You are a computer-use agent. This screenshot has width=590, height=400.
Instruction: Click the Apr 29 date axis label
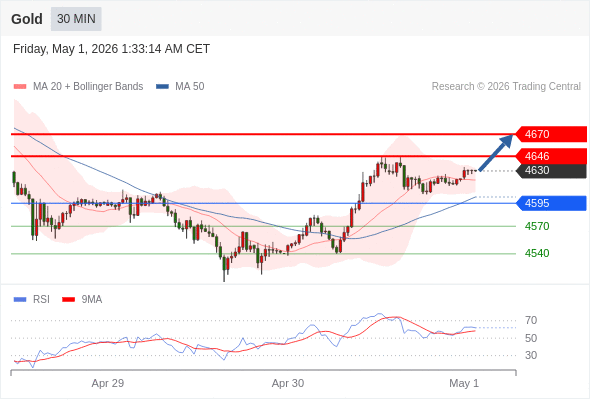108,383
